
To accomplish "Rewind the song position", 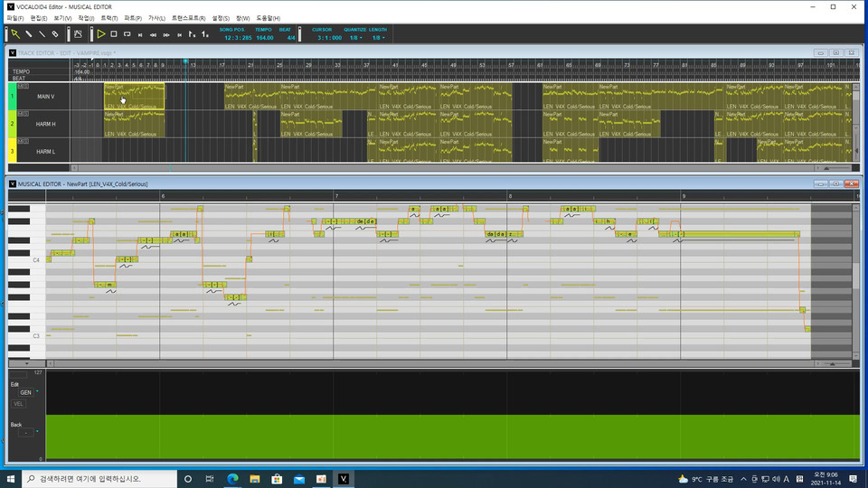I will [154, 35].
